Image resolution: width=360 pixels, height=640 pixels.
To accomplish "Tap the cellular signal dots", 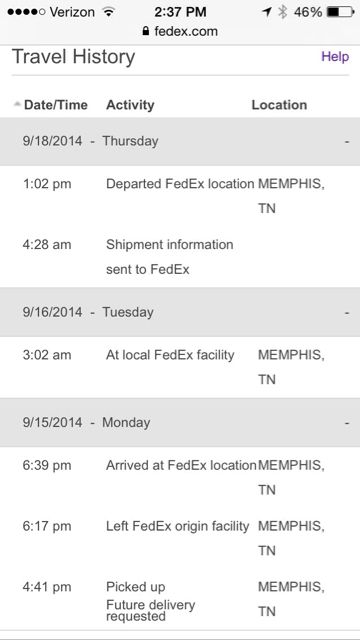I will (x=26, y=12).
